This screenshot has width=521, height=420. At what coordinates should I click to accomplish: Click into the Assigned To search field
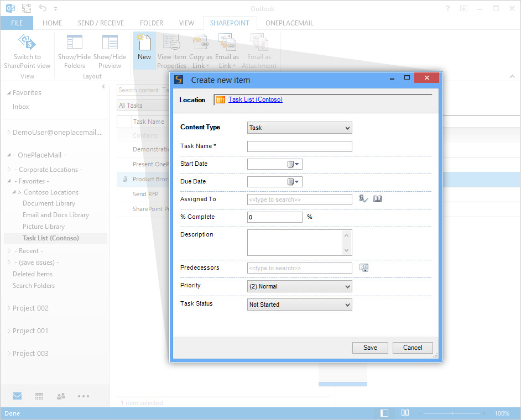(x=299, y=200)
